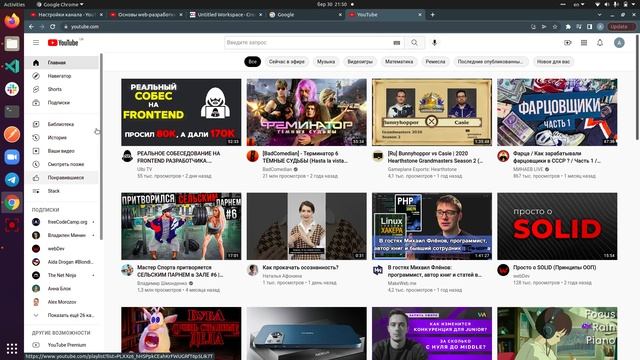Viewport: 640px width, 360px height.
Task: Open The Net Ninja subscription channel
Action: click(x=61, y=275)
